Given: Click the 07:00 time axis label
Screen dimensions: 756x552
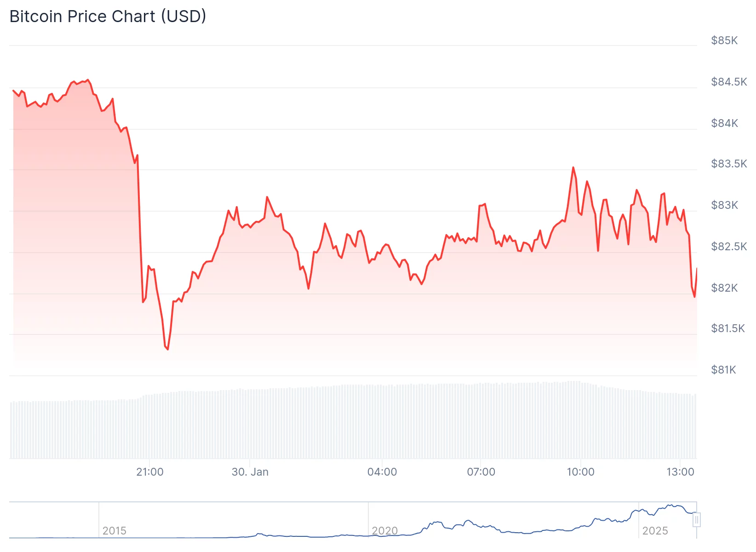Looking at the screenshot, I should click(x=481, y=472).
